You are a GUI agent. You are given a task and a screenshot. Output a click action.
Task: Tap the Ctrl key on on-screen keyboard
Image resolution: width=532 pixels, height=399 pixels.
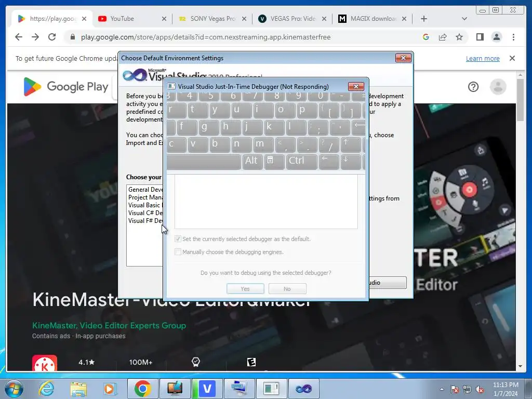tap(302, 161)
